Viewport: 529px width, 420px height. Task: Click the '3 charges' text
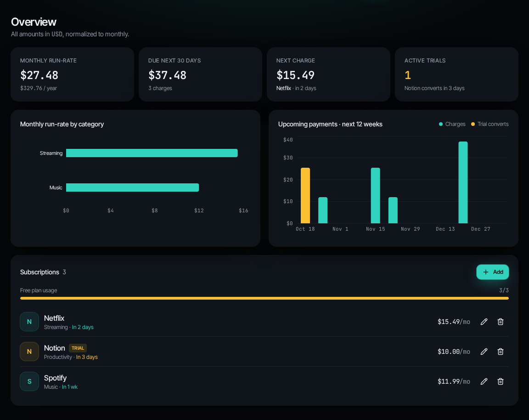(160, 88)
